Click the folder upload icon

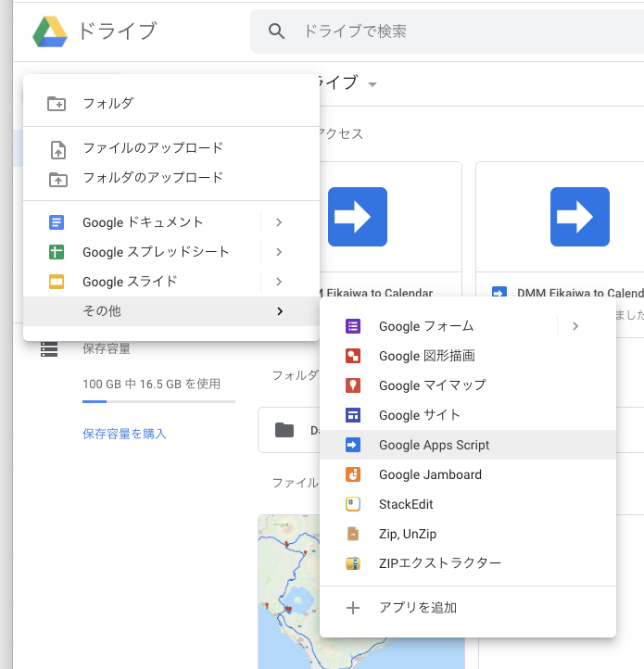[x=58, y=180]
